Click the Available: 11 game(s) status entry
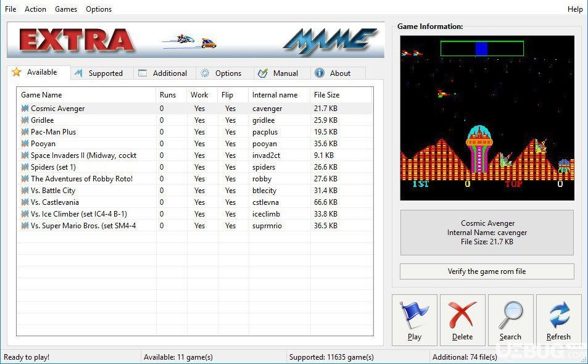This screenshot has width=588, height=364. 178,357
